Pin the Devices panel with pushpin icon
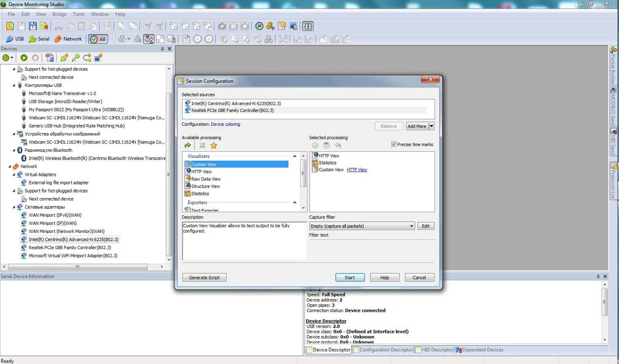The width and height of the screenshot is (619, 364). coord(162,49)
